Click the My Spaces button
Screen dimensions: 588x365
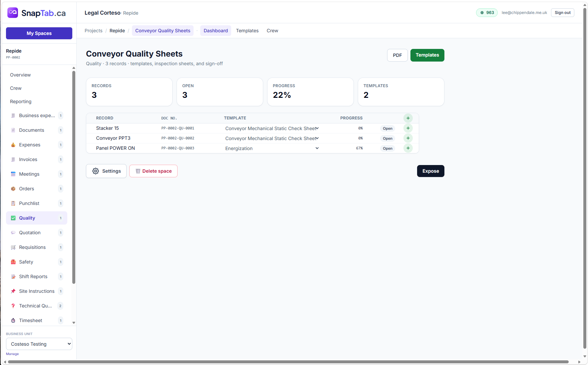39,33
